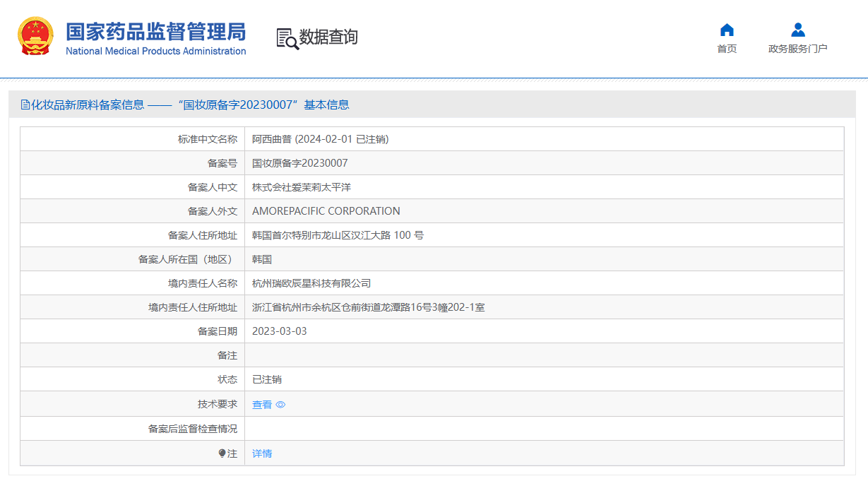Click the 备案号 label
The image size is (868, 481).
(222, 163)
